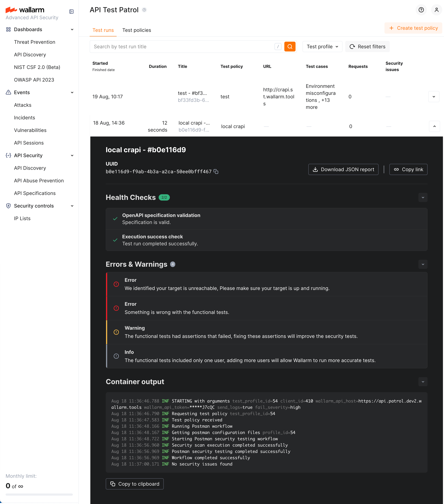Viewport: 444px width, 504px height.
Task: Click Create test policy
Action: coord(413,28)
